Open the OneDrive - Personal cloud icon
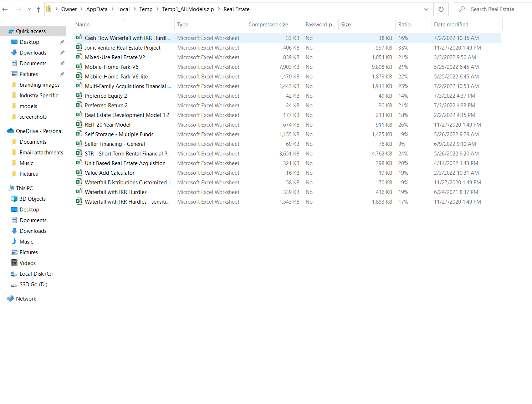The image size is (532, 404). [x=11, y=131]
